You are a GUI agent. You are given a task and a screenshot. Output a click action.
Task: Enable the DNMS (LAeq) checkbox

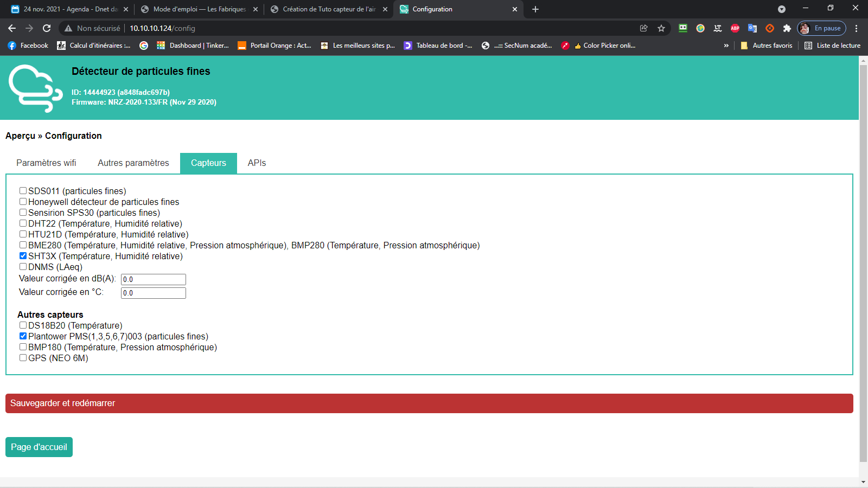point(23,267)
